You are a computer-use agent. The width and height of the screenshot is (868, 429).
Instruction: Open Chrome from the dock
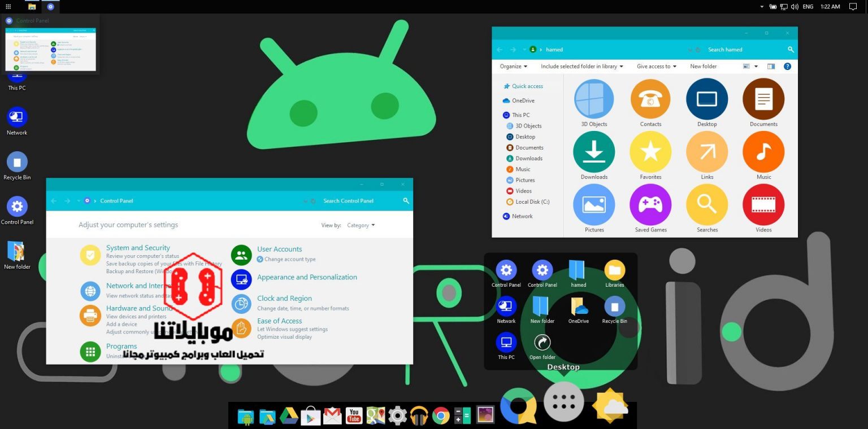pyautogui.click(x=441, y=416)
